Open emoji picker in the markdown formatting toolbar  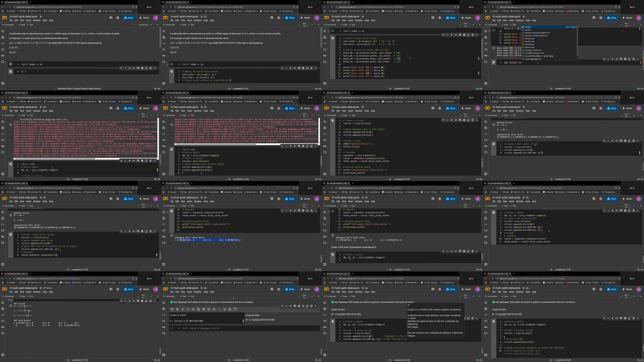click(x=230, y=309)
